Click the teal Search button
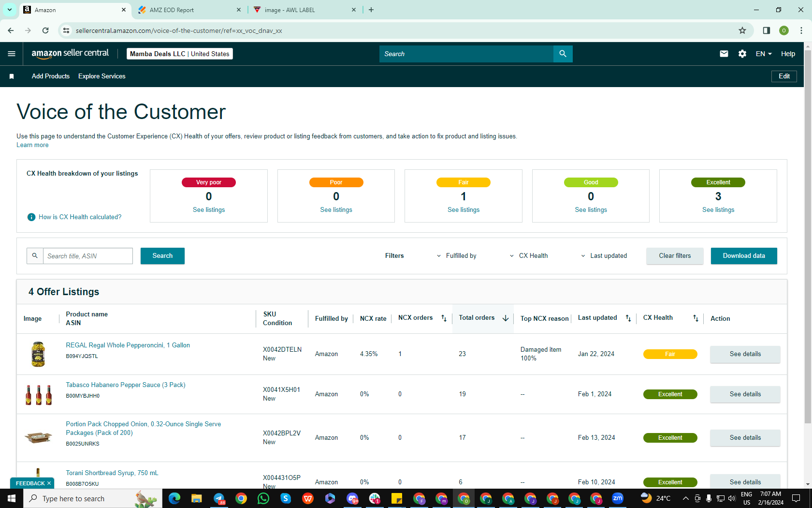The image size is (812, 508). (x=162, y=256)
